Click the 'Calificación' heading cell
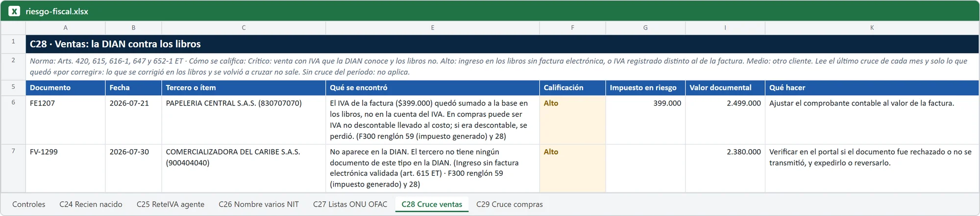 pos(572,87)
